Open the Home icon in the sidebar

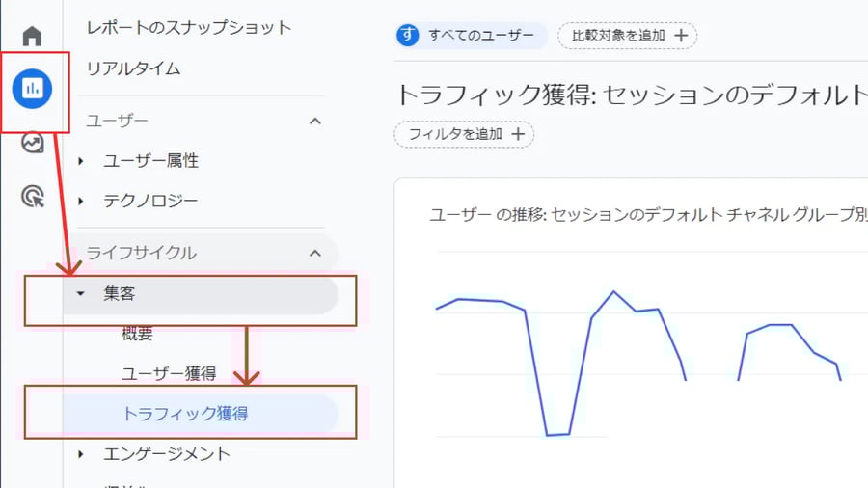click(x=32, y=36)
